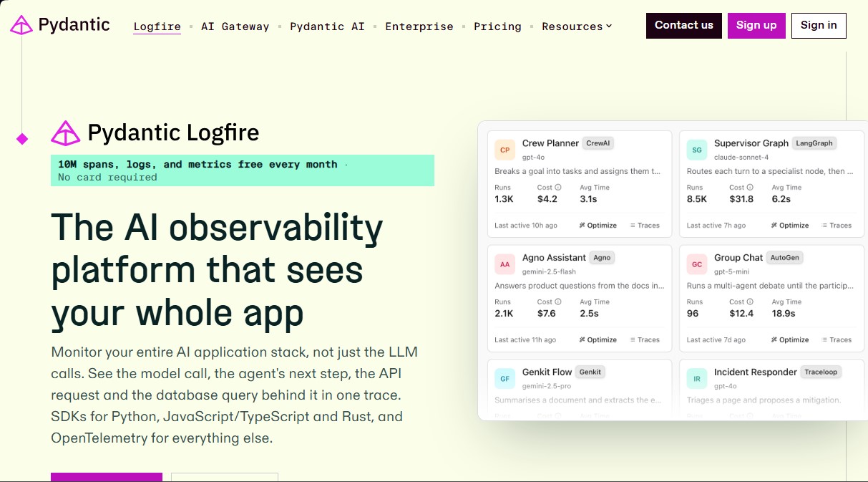Click the Sign in button
Viewport: 868px width, 482px height.
pyautogui.click(x=819, y=25)
